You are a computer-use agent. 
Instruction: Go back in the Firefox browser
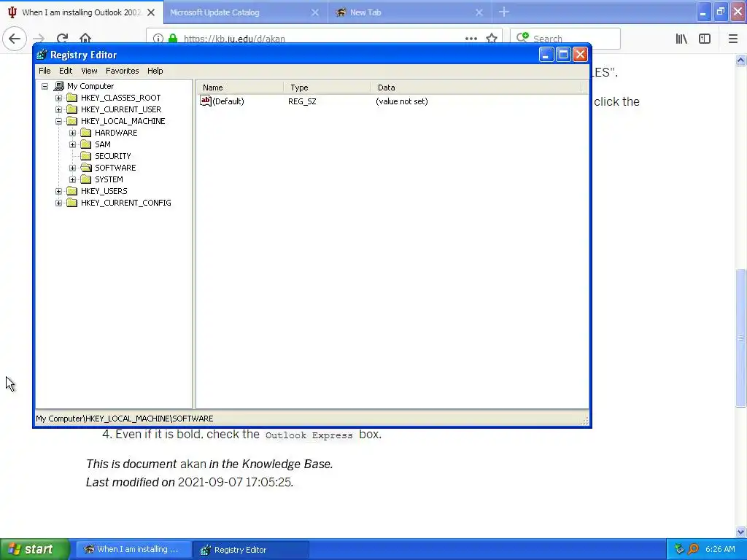coord(15,39)
